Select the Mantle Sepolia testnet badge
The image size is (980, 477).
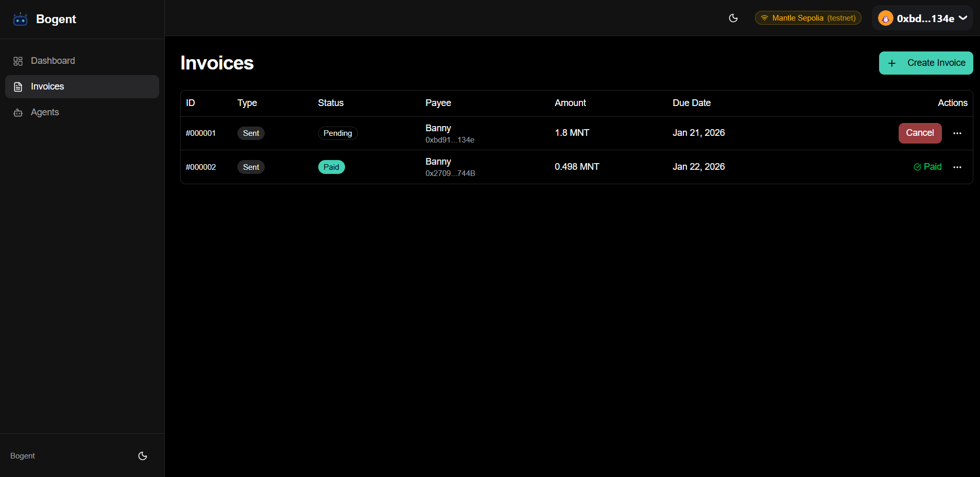pyautogui.click(x=807, y=18)
